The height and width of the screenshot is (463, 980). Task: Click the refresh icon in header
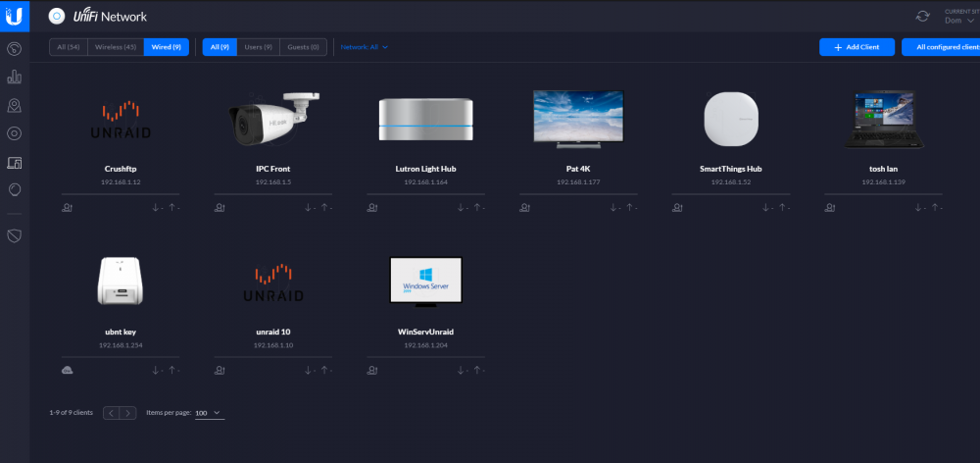(922, 17)
